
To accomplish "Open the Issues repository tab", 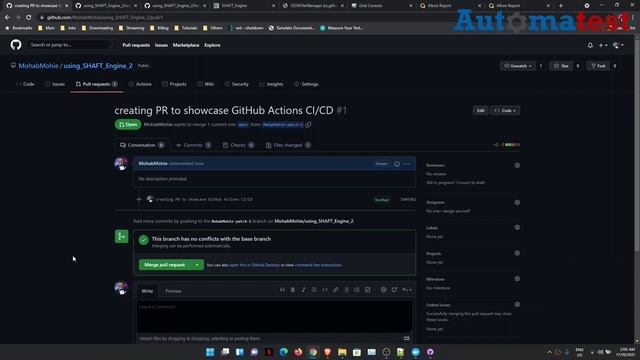I will click(55, 84).
